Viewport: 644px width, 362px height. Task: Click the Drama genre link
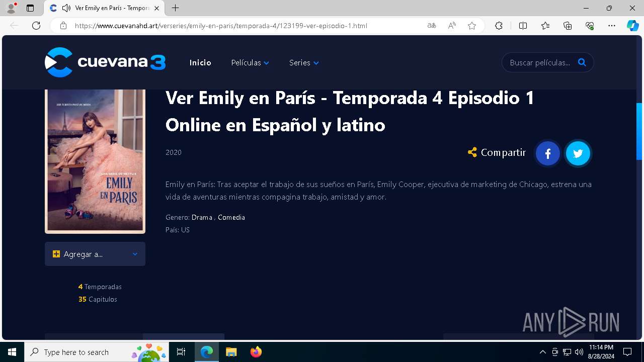click(x=202, y=217)
